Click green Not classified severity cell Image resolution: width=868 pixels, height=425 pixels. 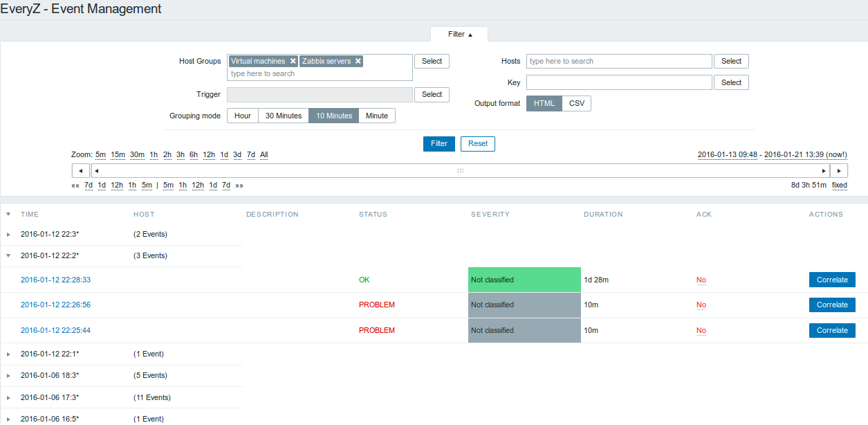524,280
